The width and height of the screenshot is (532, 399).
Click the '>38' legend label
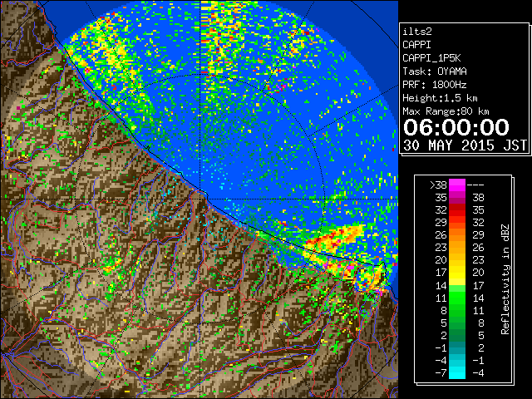(x=438, y=185)
